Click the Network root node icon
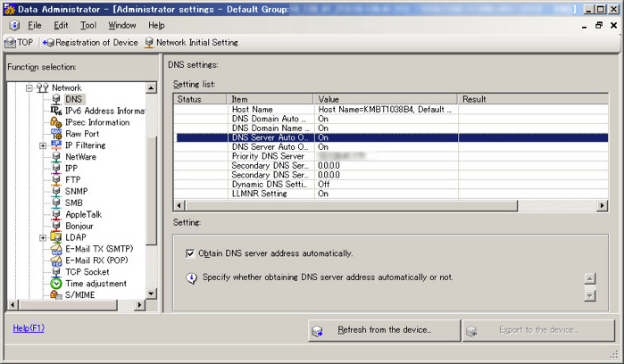Viewport: 624px width, 364px height. 43,88
